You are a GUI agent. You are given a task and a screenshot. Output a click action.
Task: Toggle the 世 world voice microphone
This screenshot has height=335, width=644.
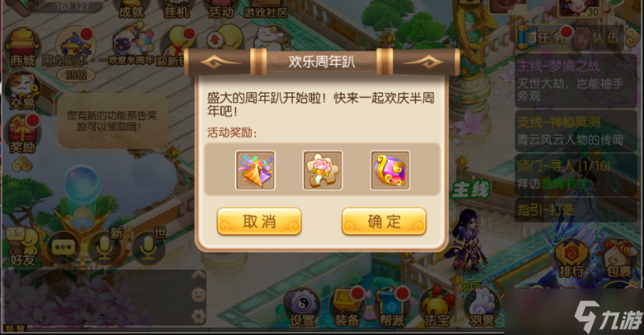(x=149, y=247)
